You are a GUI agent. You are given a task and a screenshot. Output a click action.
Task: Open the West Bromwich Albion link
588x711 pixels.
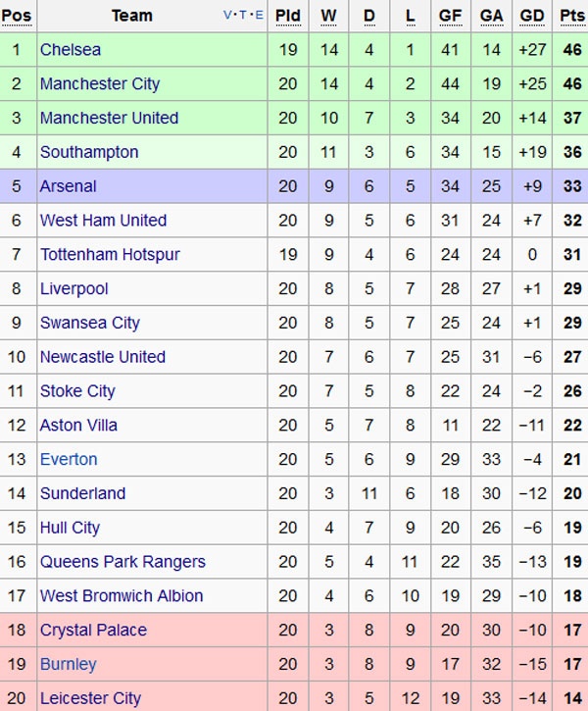(122, 596)
